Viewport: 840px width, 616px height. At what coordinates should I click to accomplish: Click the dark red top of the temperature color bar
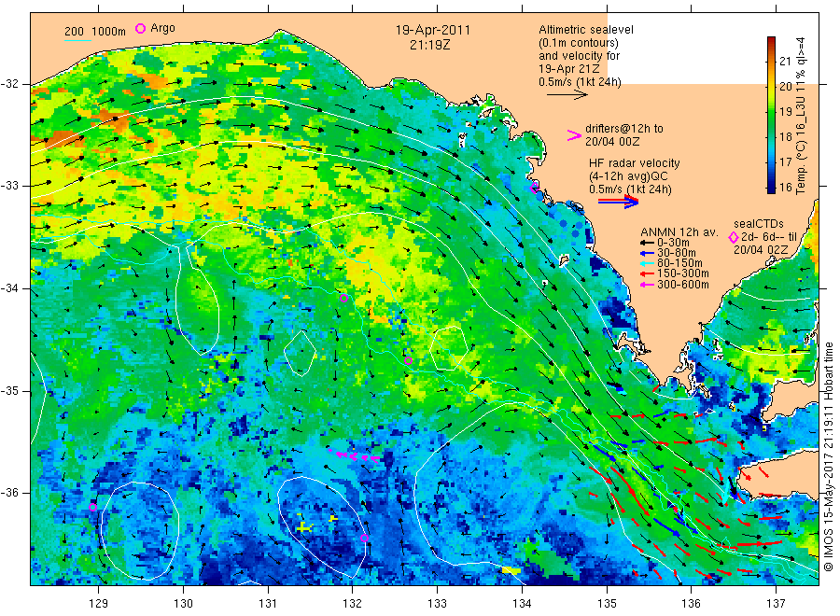pyautogui.click(x=771, y=41)
